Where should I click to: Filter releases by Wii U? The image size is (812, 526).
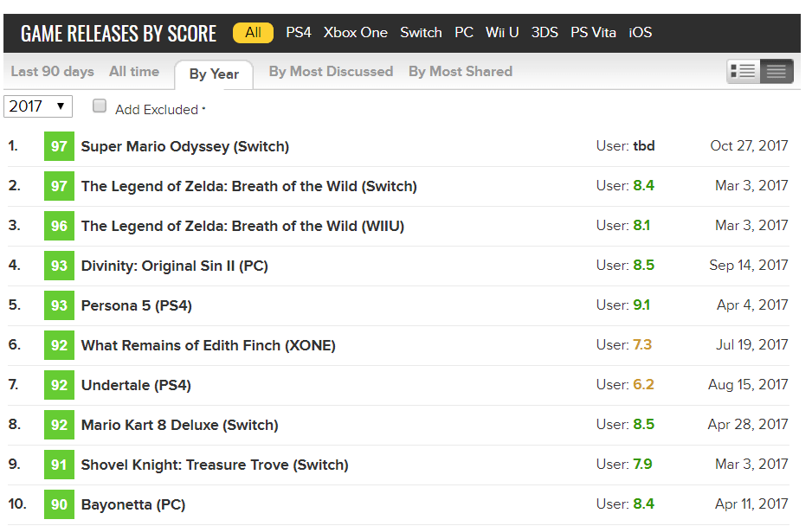click(x=502, y=33)
